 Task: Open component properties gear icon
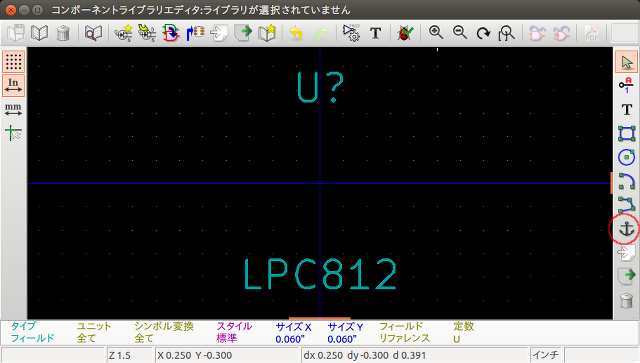351,33
